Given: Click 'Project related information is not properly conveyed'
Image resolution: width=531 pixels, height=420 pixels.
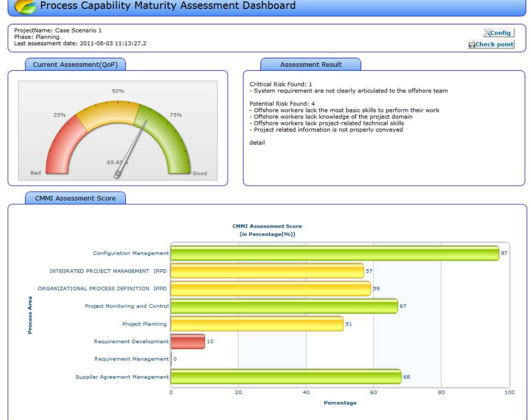Looking at the screenshot, I should [x=326, y=130].
